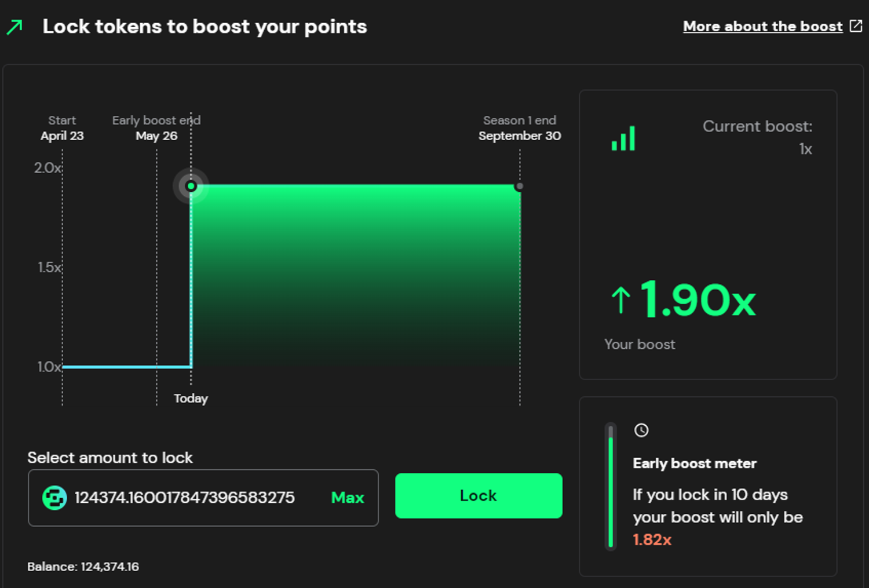Click the green diagonal arrow header icon
Image resolution: width=869 pixels, height=588 pixels.
14,27
